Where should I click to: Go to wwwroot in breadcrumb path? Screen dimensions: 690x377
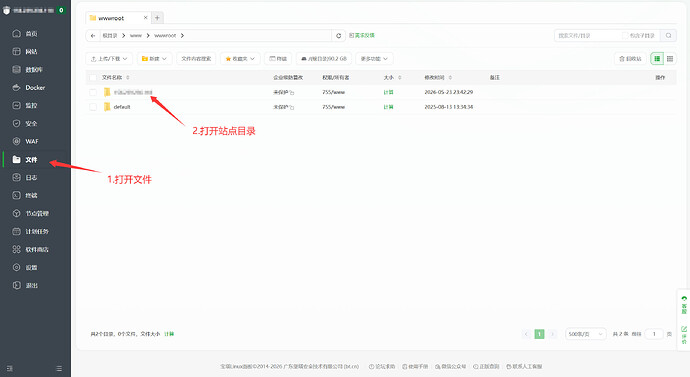pos(165,36)
